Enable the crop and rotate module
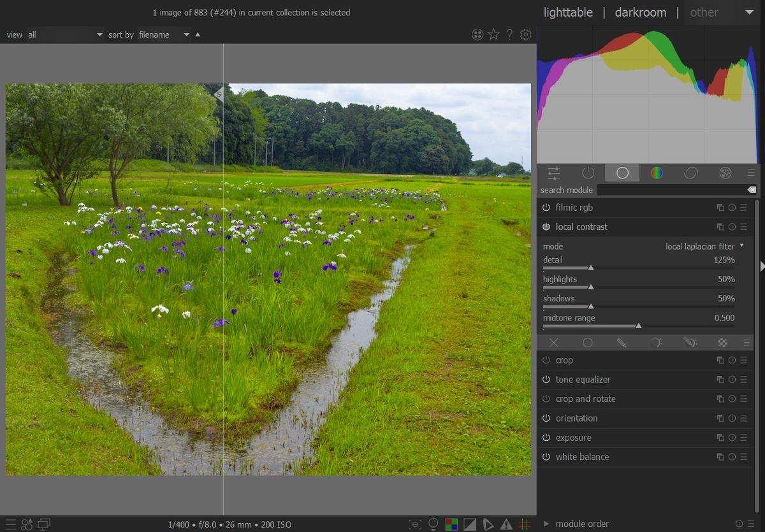This screenshot has width=765, height=532. point(546,399)
